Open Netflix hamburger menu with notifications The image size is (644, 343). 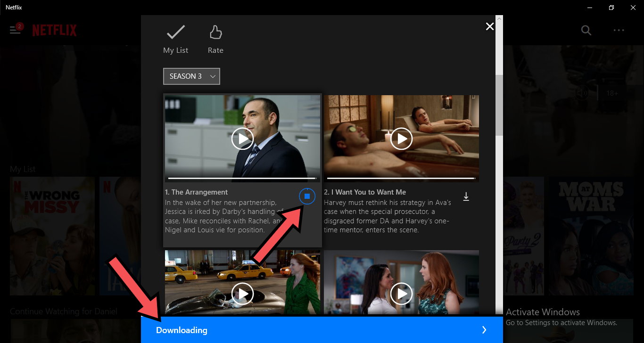tap(16, 30)
